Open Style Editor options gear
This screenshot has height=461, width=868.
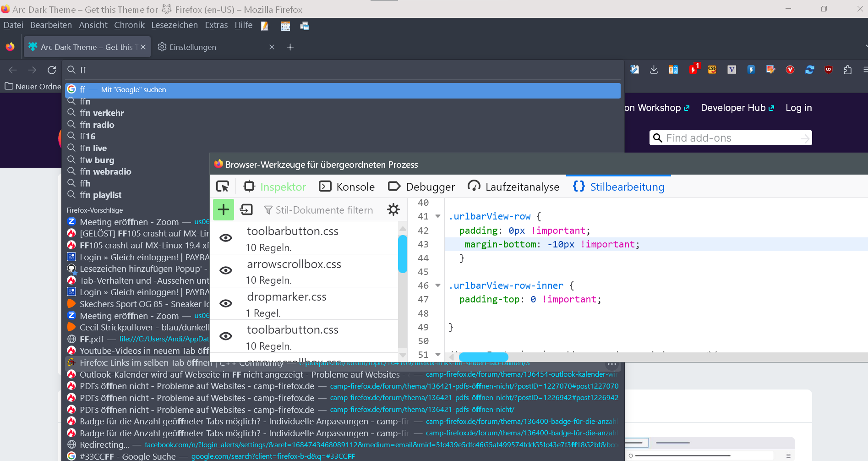(x=393, y=210)
